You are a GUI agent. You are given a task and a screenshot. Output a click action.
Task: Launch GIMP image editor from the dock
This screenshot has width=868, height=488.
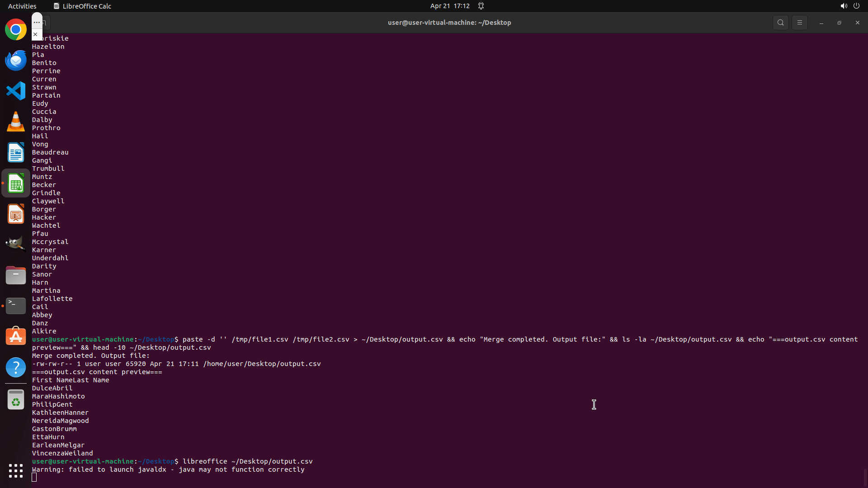point(16,244)
